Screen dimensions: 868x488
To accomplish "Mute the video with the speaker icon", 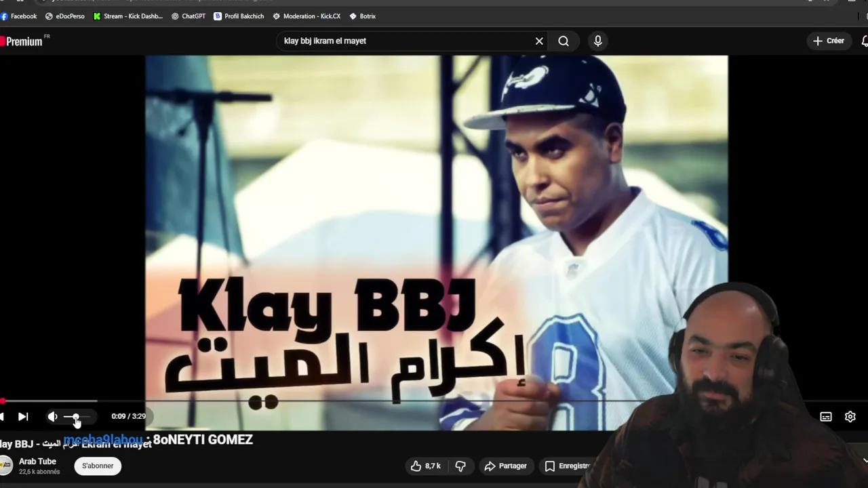I will point(52,417).
